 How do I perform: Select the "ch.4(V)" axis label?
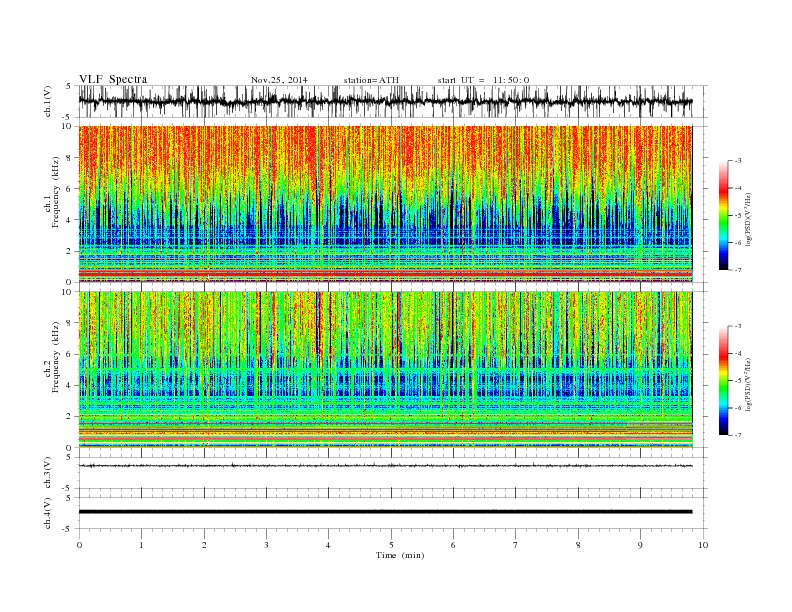point(47,513)
